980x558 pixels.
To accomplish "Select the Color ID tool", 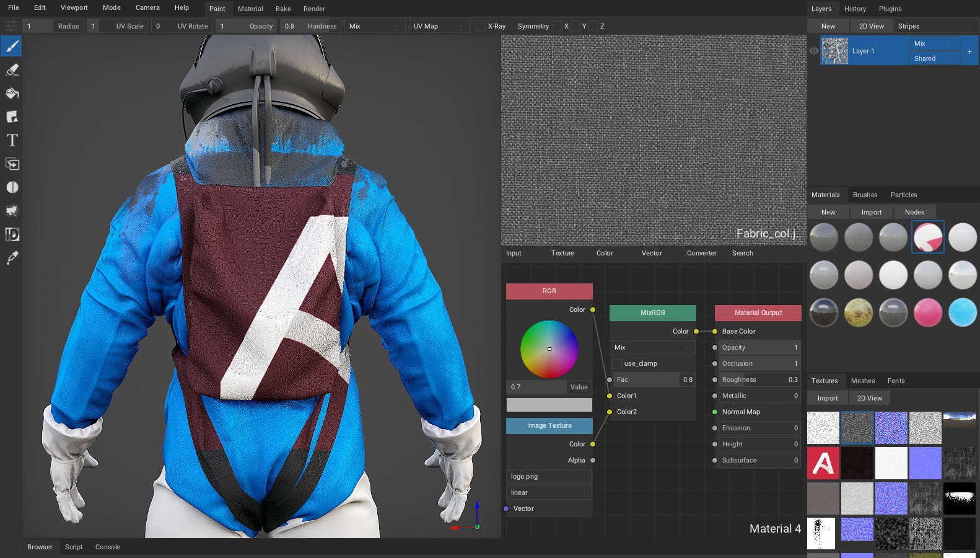I will point(12,234).
